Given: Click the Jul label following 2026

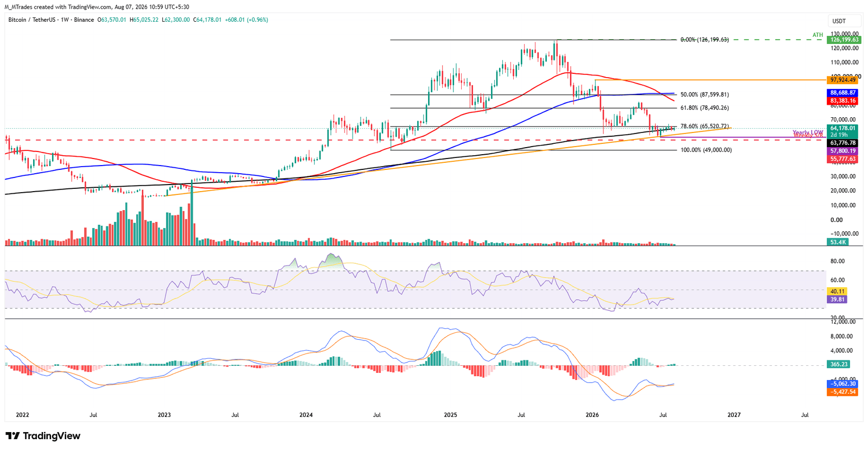Looking at the screenshot, I should point(663,415).
